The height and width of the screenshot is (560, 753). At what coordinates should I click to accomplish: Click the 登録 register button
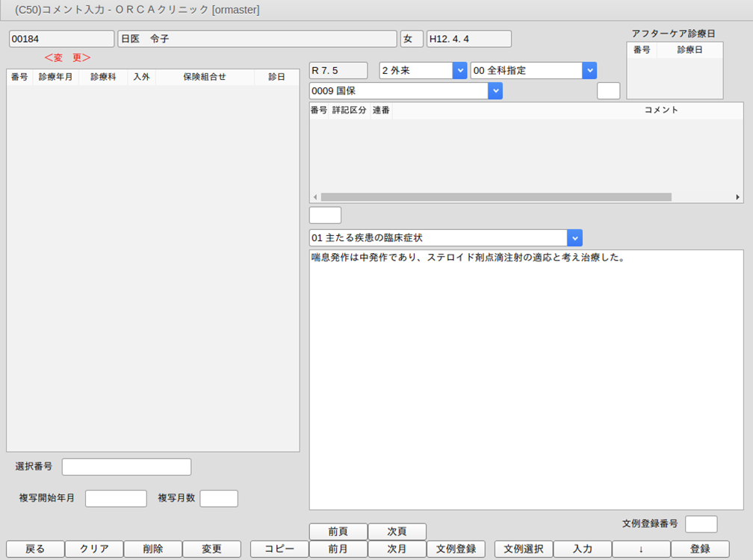(700, 549)
